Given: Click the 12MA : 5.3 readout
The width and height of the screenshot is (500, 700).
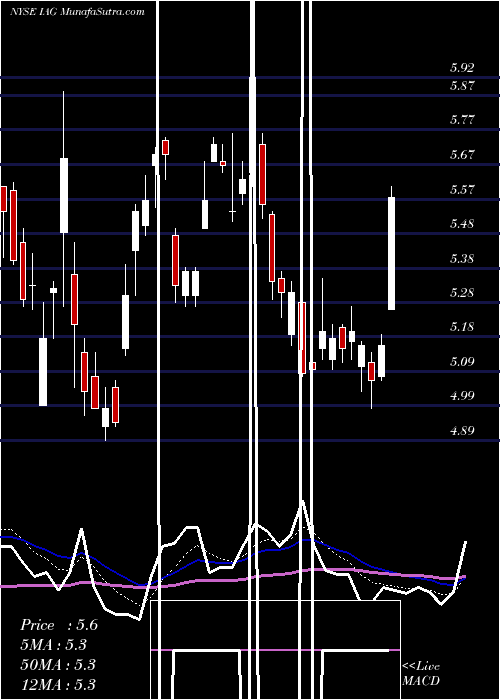Looking at the screenshot, I should [x=58, y=684].
